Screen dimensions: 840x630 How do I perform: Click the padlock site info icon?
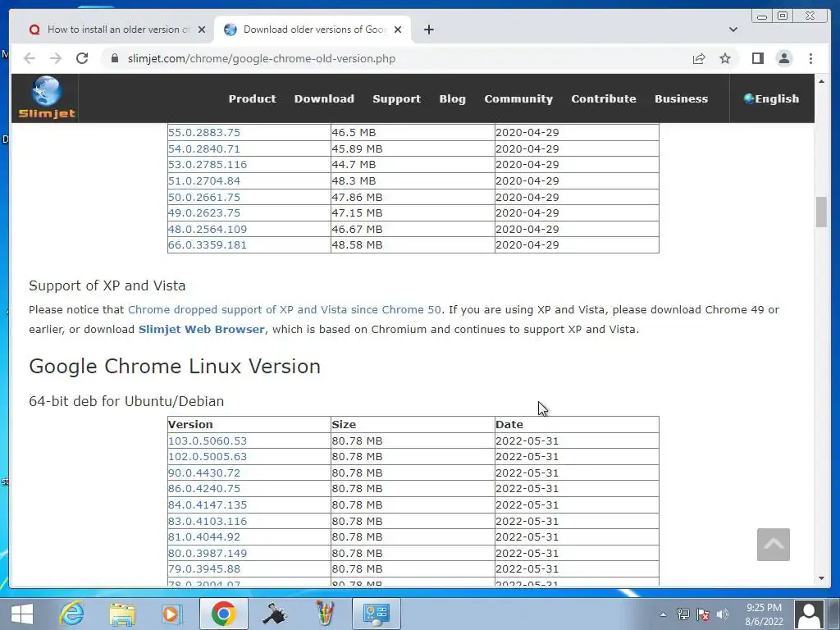click(x=114, y=58)
